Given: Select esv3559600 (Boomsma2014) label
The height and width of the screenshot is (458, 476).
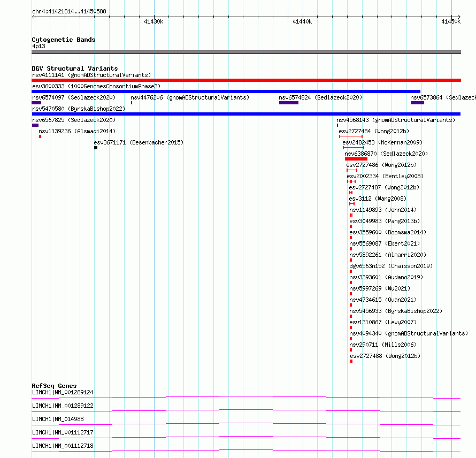Looking at the screenshot, I should 388,232.
